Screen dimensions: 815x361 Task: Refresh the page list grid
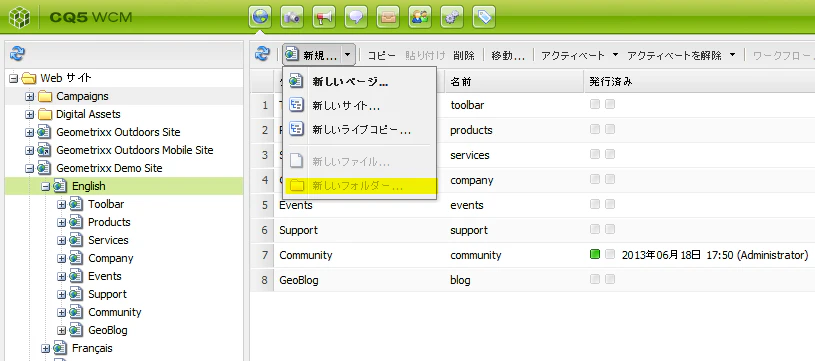click(262, 54)
